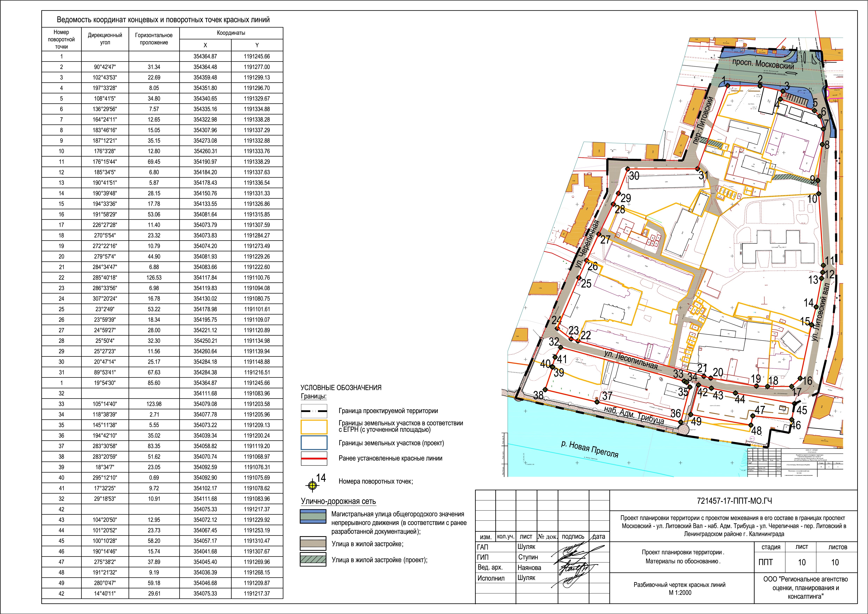This screenshot has width=868, height=614.
Task: Click the grey residential street legend swatch
Action: pos(313,544)
